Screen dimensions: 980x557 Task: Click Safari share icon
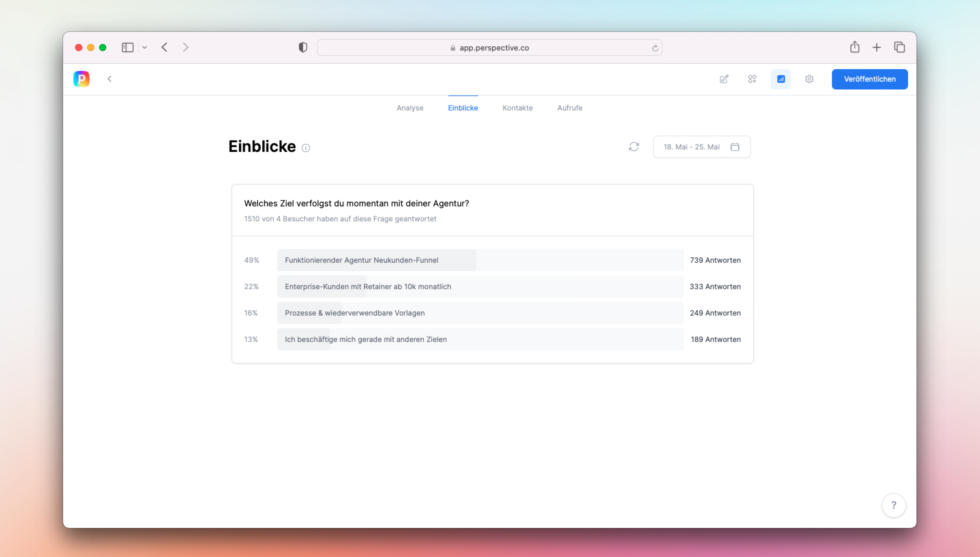854,47
